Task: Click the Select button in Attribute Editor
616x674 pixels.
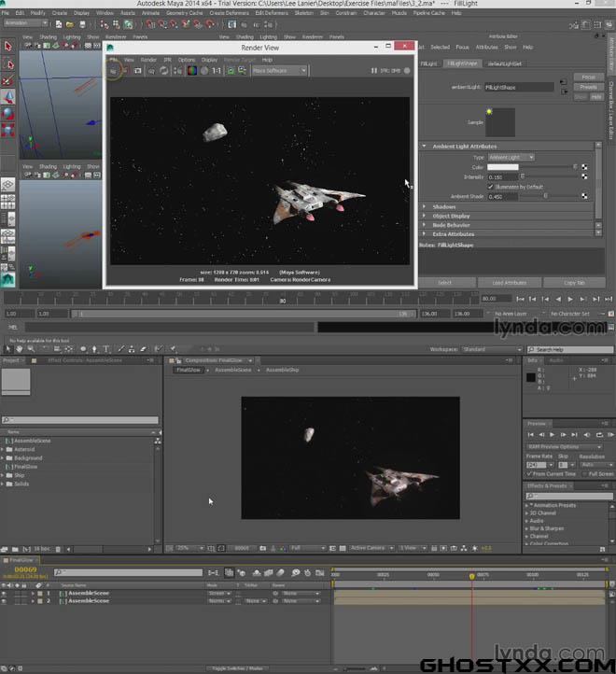Action: pos(445,283)
